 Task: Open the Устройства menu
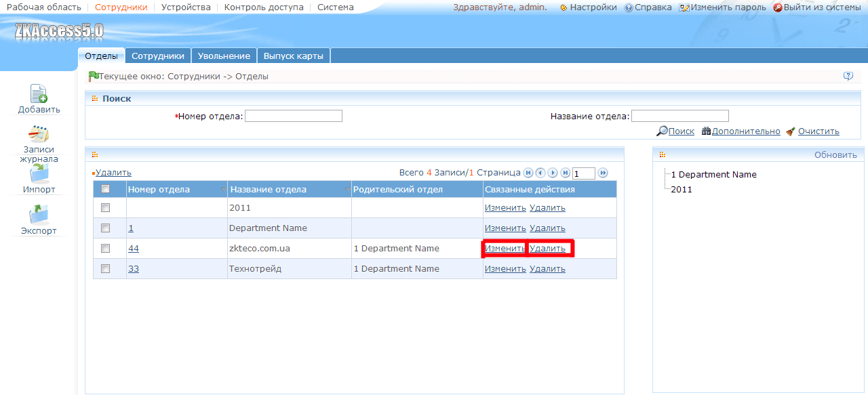[x=186, y=7]
